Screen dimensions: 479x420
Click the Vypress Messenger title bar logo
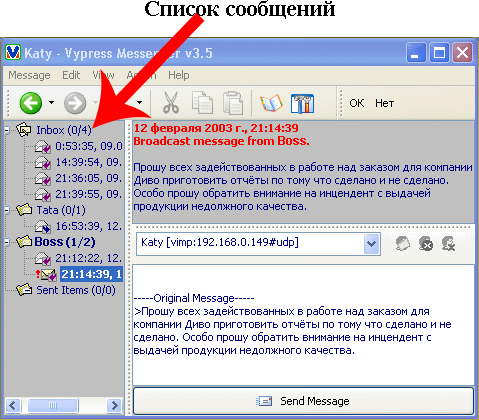coord(13,52)
